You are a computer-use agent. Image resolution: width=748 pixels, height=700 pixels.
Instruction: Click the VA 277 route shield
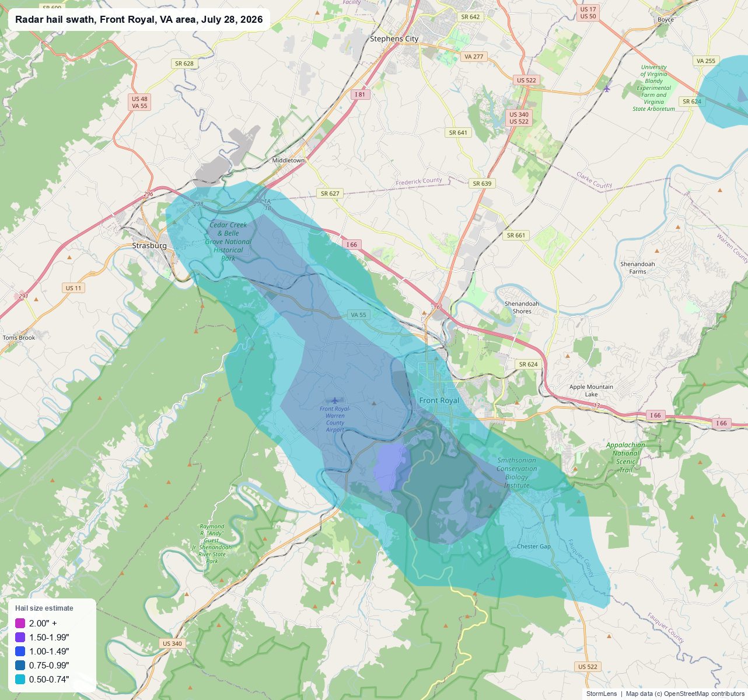(x=474, y=57)
